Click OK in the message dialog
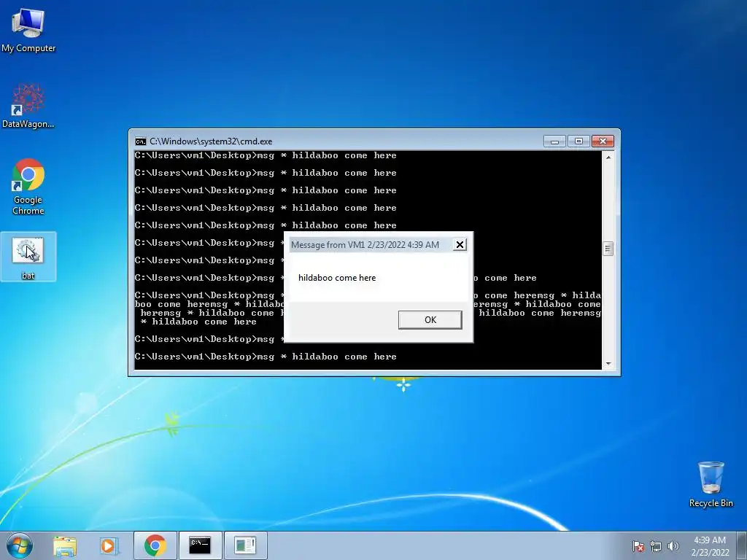 (430, 319)
